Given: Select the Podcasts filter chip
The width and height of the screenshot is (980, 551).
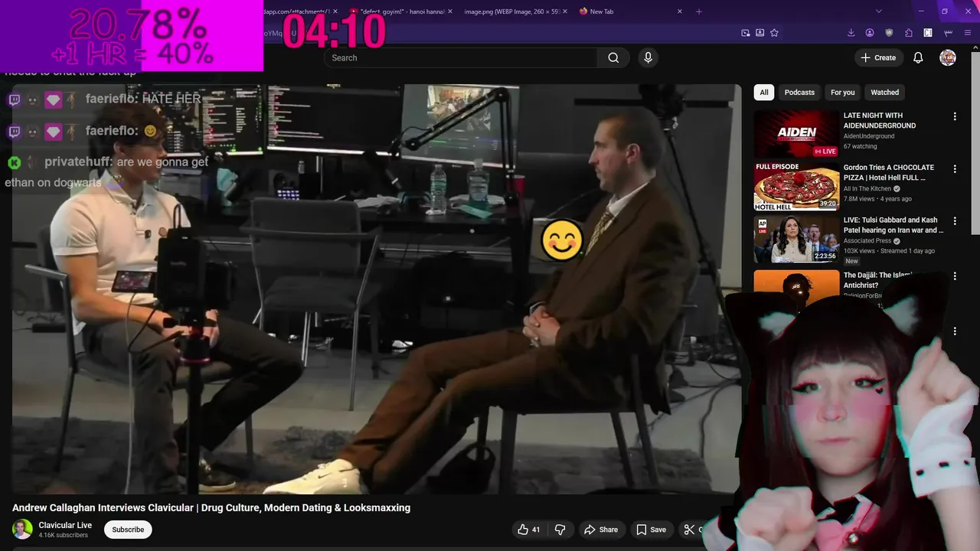Looking at the screenshot, I should coord(799,93).
